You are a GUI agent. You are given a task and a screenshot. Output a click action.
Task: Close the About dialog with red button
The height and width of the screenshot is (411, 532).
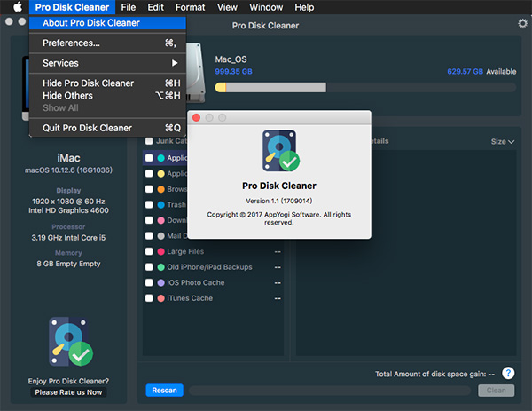(x=196, y=117)
